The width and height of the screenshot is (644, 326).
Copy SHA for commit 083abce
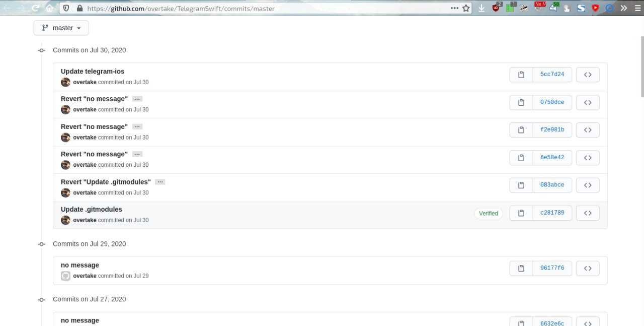pyautogui.click(x=521, y=185)
